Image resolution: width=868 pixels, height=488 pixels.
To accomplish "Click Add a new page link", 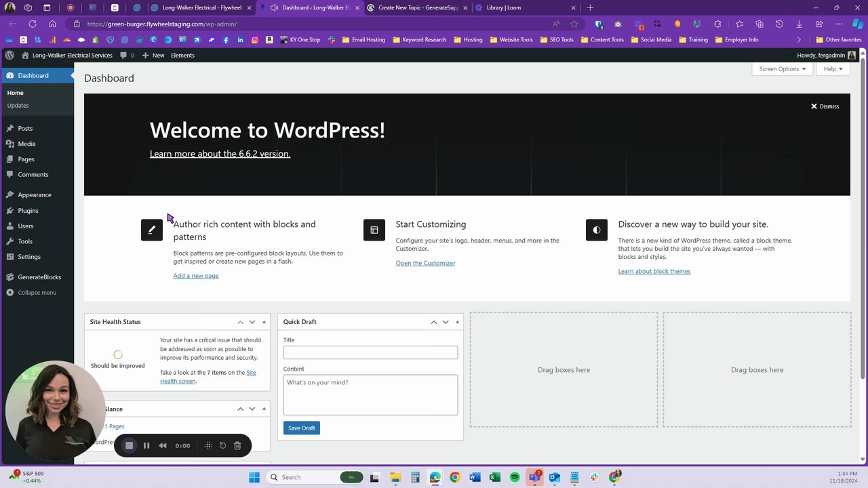I will pyautogui.click(x=196, y=276).
